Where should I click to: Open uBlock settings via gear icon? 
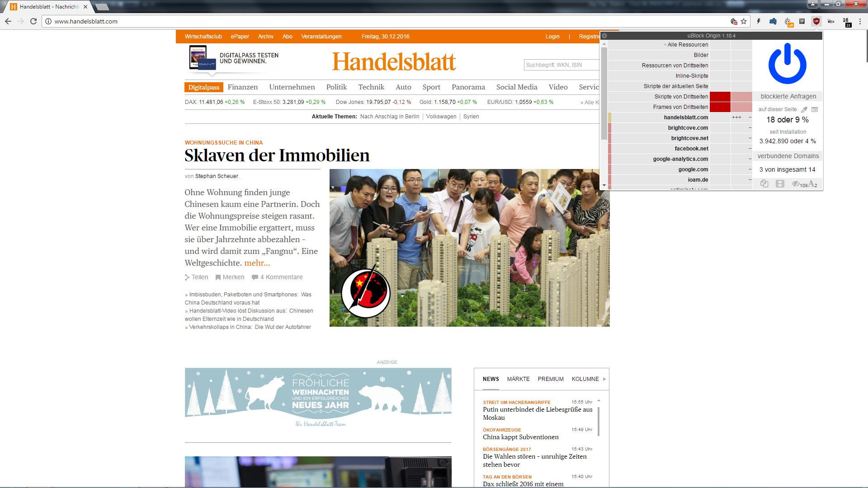pos(604,36)
